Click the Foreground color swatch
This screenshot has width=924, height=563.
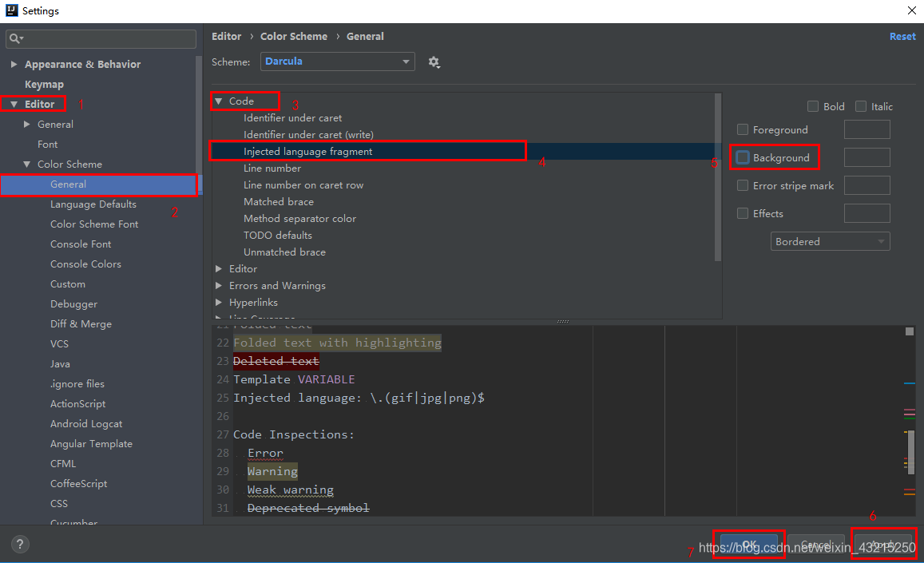point(866,129)
